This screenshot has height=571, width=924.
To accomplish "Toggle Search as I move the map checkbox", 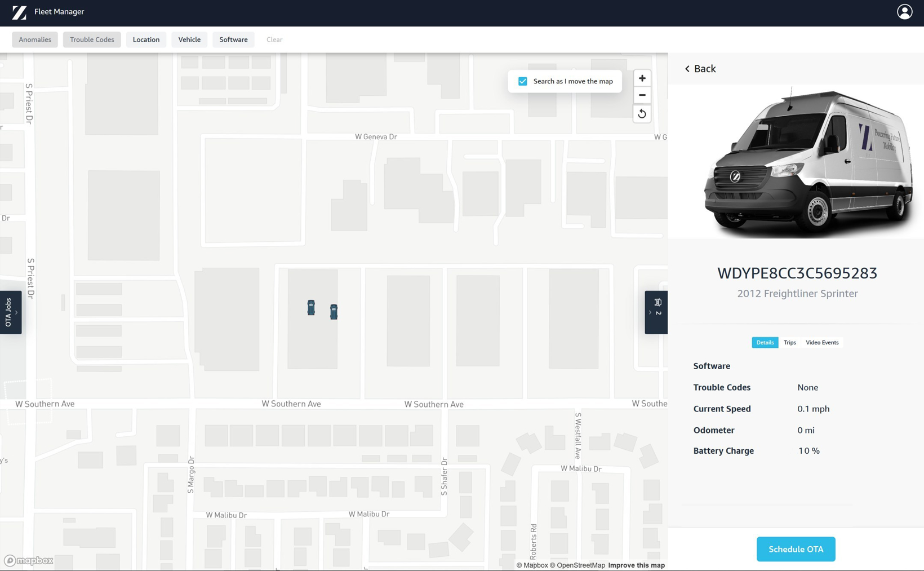I will tap(523, 81).
